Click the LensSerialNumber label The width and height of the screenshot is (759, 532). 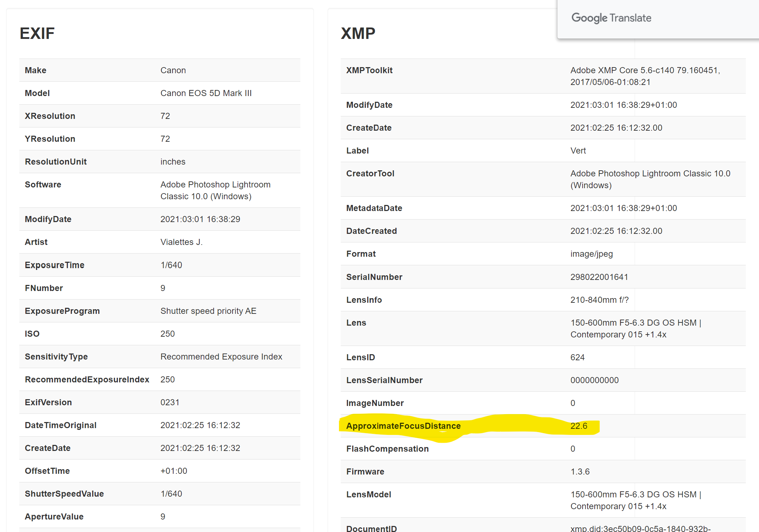coord(384,380)
